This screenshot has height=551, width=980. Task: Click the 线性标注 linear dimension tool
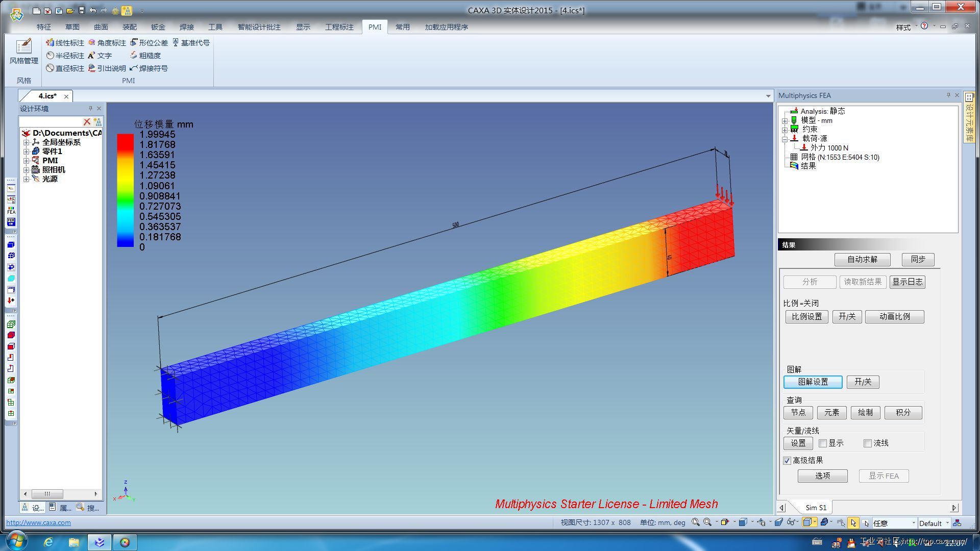coord(64,43)
